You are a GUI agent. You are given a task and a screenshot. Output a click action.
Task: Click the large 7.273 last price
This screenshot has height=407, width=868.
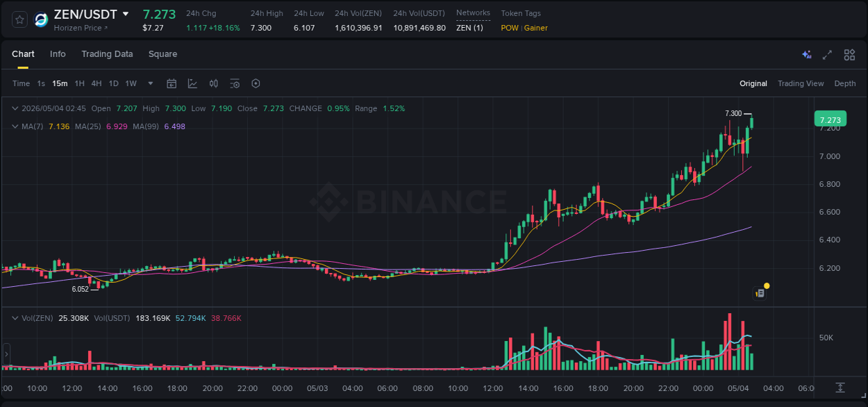click(159, 14)
